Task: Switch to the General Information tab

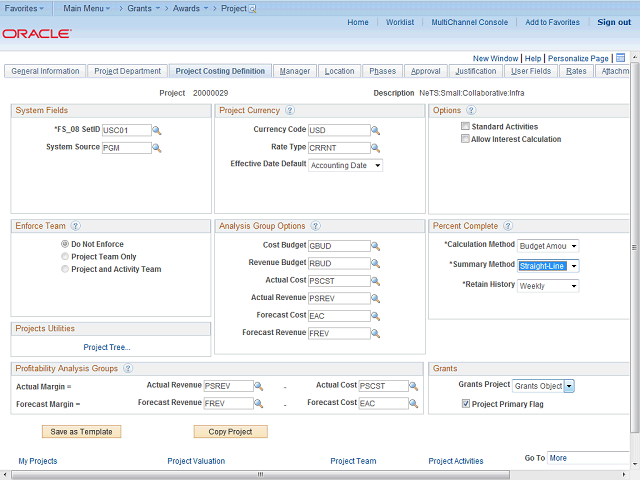Action: coord(45,71)
